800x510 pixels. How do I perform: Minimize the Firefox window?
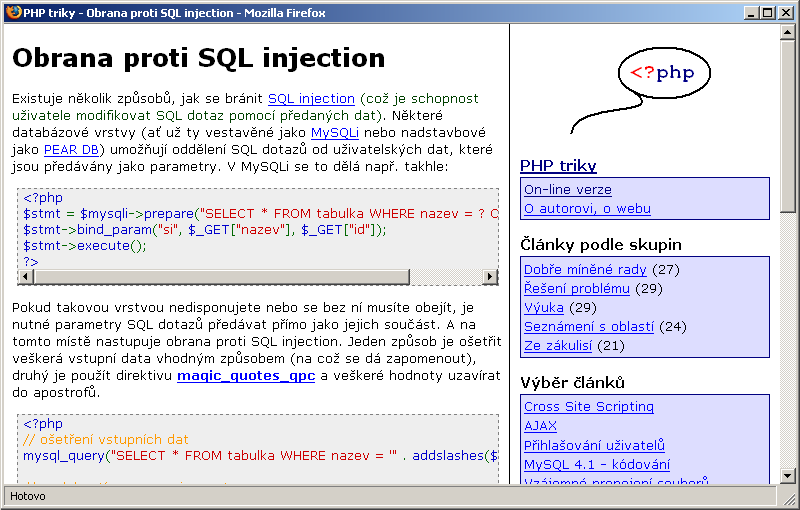tap(751, 13)
